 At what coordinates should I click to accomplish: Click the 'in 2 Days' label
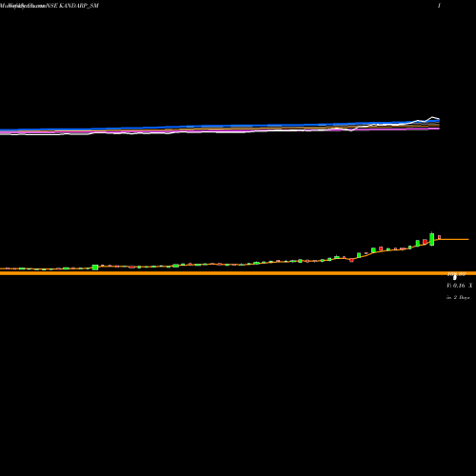(x=458, y=297)
